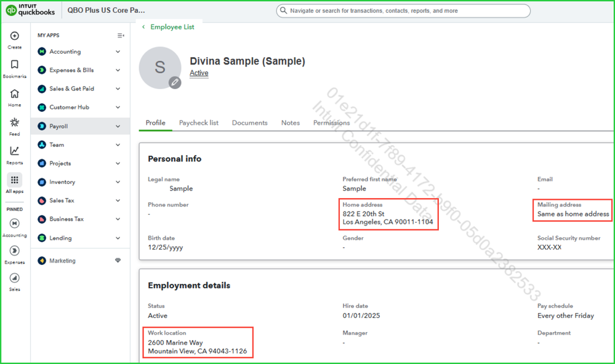Viewport: 615px width, 364px height.
Task: Expand the Business Tax chevron
Action: [118, 219]
